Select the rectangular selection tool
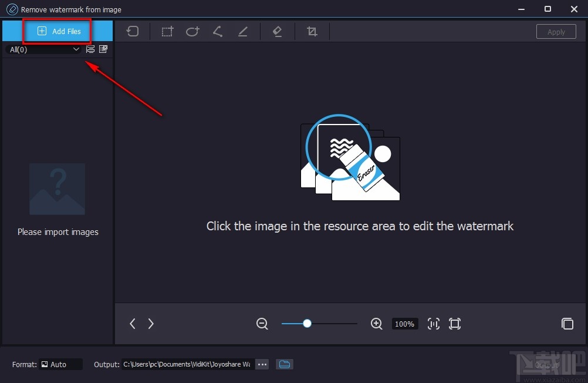 [x=167, y=31]
